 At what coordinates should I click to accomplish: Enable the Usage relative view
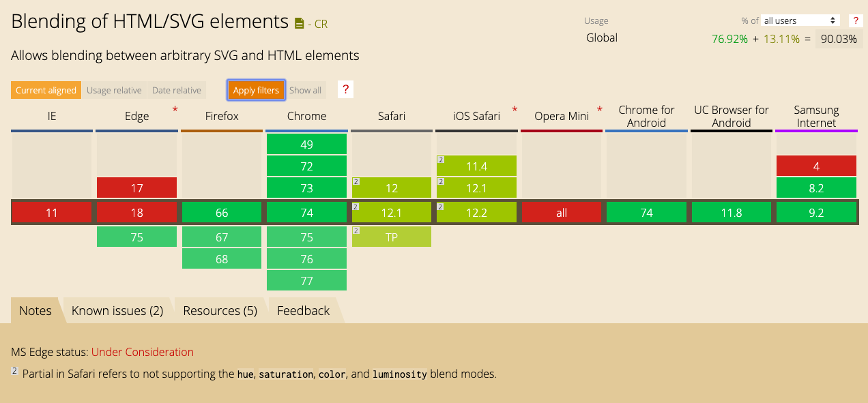[x=114, y=89]
